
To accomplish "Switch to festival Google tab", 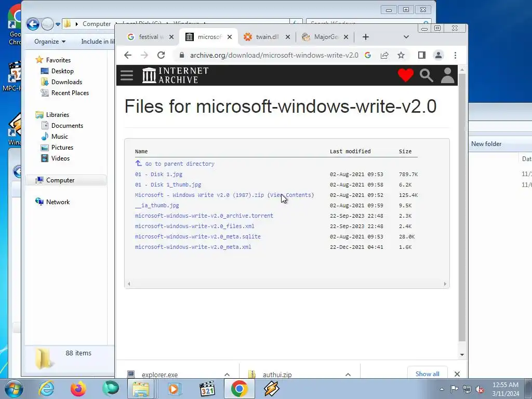I will click(x=145, y=37).
